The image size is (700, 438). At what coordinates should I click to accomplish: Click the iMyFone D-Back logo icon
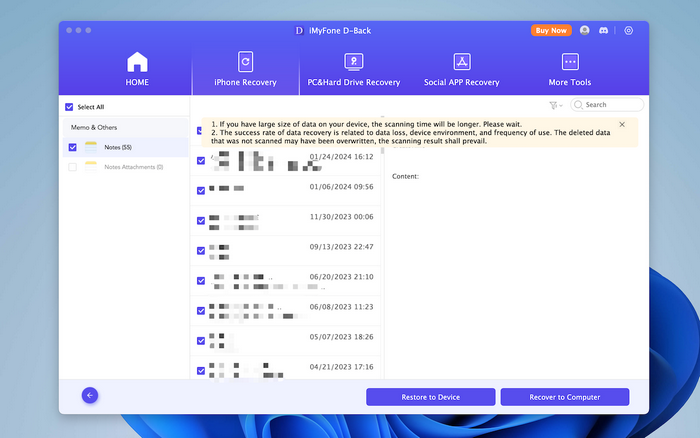299,30
